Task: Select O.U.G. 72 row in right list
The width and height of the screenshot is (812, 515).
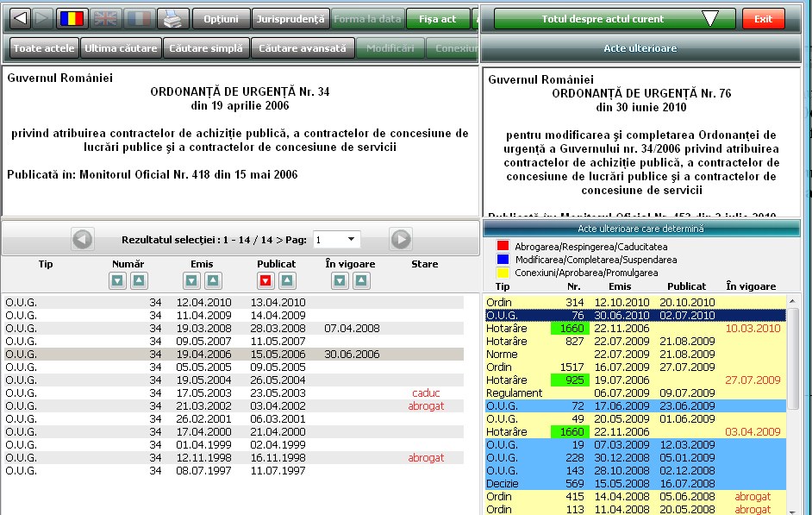Action: pyautogui.click(x=635, y=405)
